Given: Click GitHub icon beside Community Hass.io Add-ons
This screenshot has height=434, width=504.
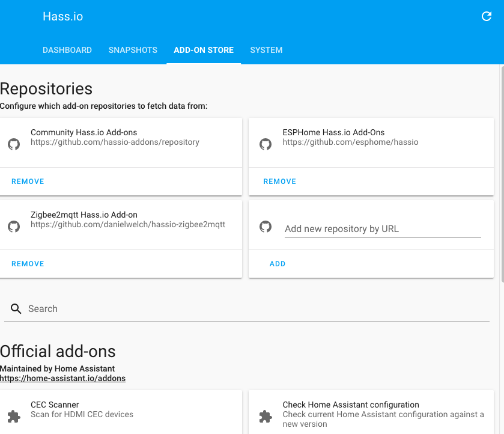Looking at the screenshot, I should point(14,144).
